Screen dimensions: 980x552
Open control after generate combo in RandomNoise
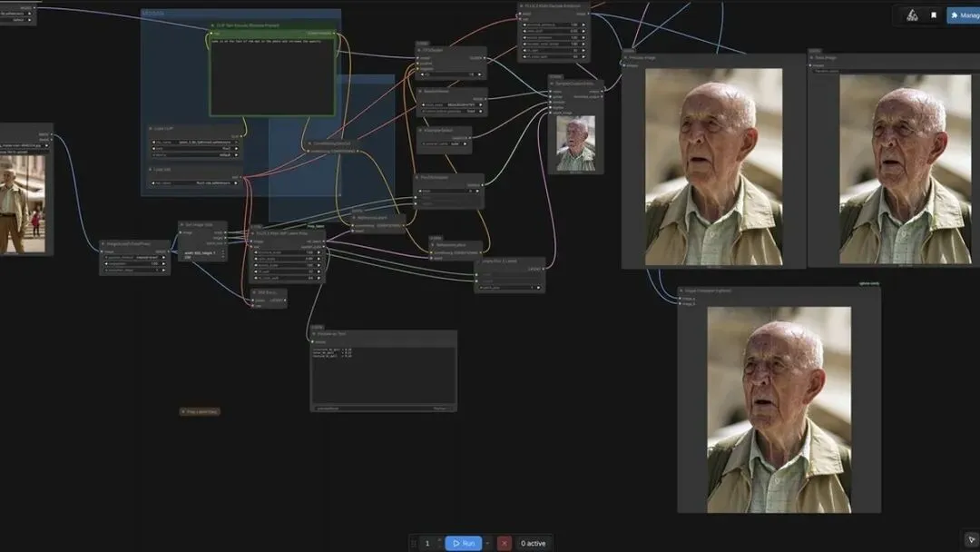pos(452,112)
